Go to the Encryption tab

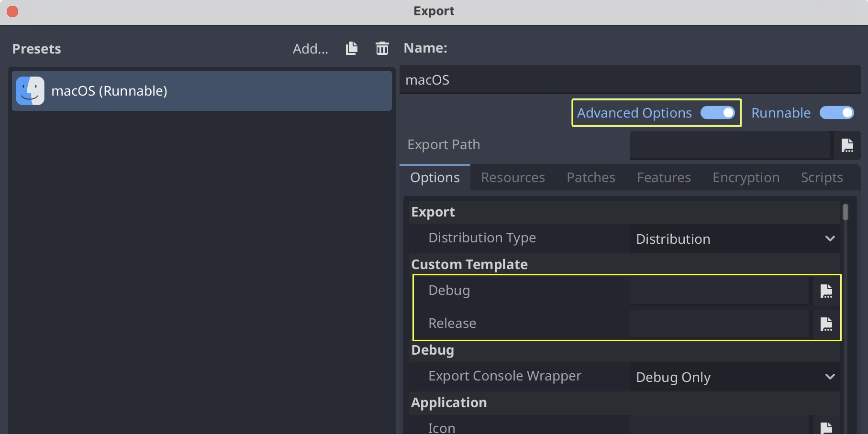(x=746, y=178)
